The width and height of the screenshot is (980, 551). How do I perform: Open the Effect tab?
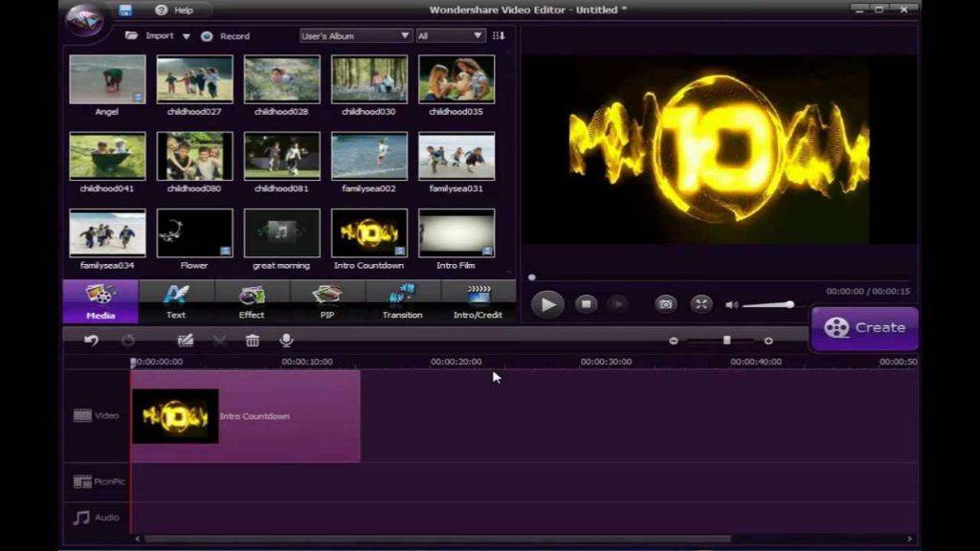252,301
